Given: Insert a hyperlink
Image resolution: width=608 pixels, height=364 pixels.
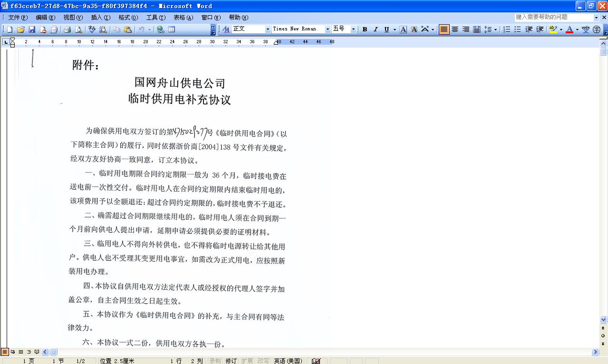Looking at the screenshot, I should 161,29.
